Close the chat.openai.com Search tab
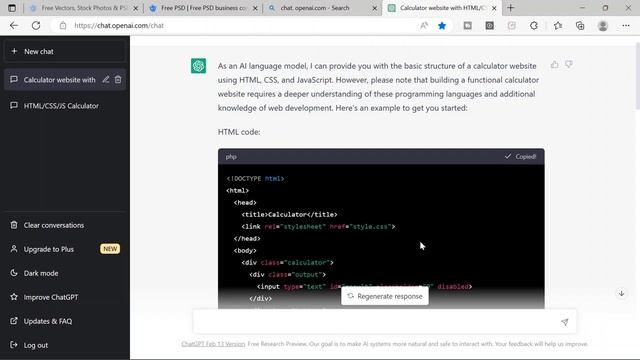This screenshot has height=360, width=640. pyautogui.click(x=375, y=8)
